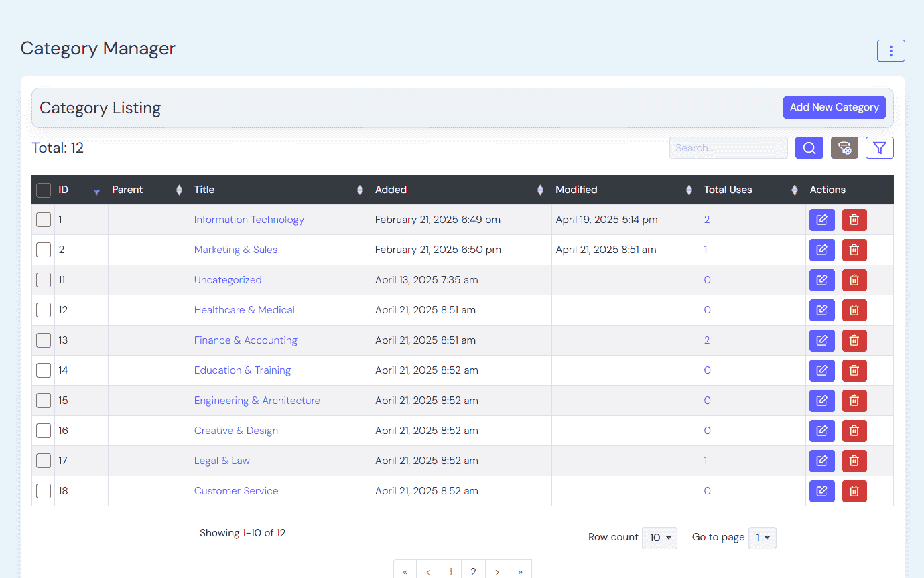This screenshot has width=924, height=578.
Task: Go to page 2 in pagination
Action: [x=473, y=571]
